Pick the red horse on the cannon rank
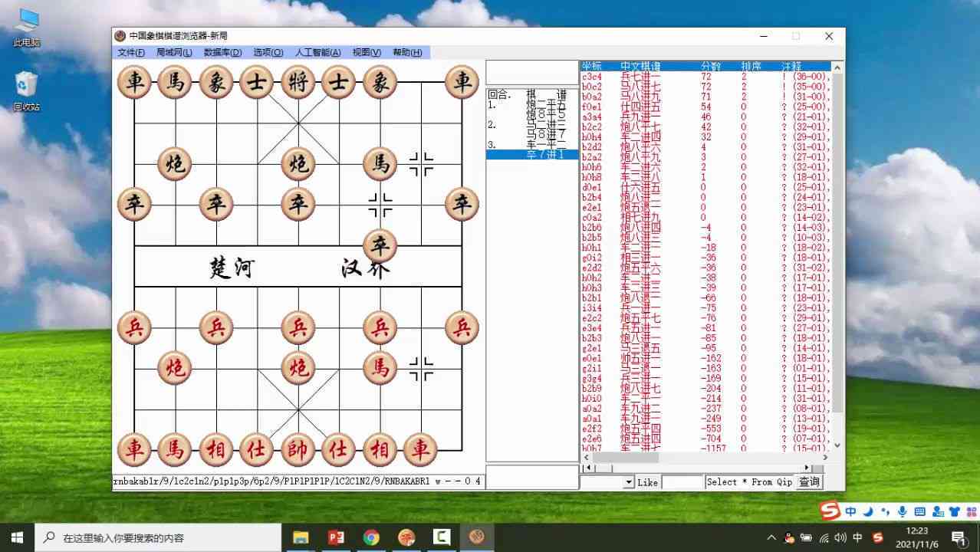The height and width of the screenshot is (552, 980). 380,368
